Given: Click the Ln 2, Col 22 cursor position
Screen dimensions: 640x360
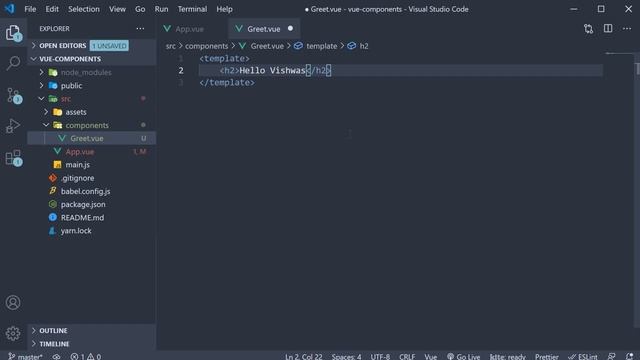Looking at the screenshot, I should (x=304, y=356).
